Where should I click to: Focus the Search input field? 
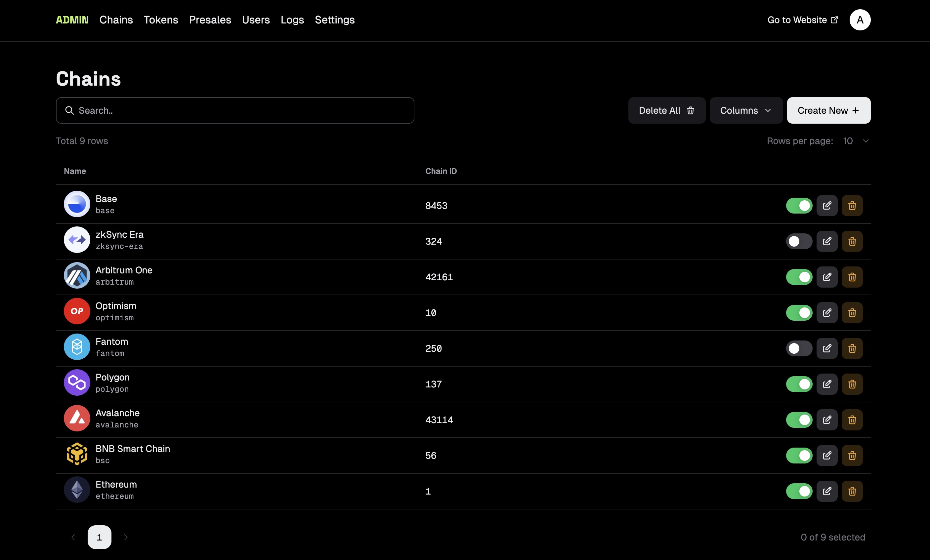coord(235,110)
